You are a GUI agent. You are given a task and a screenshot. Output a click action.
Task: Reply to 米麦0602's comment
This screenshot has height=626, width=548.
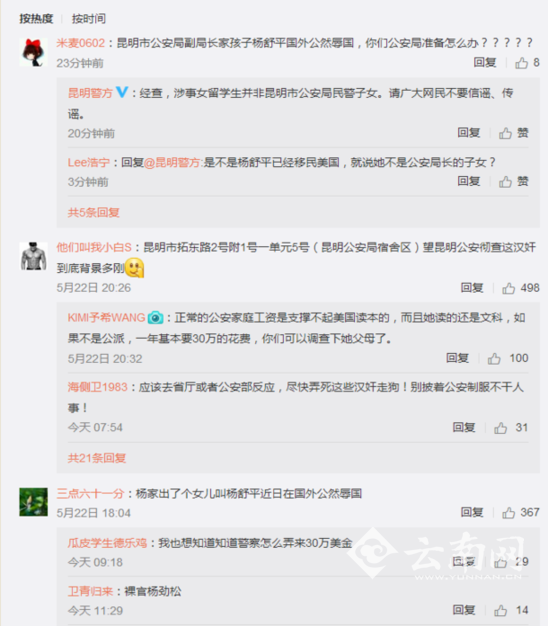click(485, 63)
